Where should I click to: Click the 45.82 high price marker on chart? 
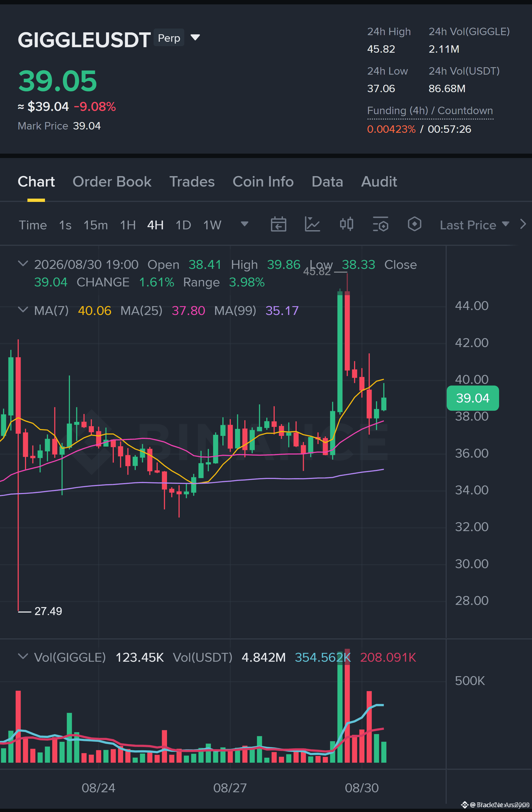(317, 272)
